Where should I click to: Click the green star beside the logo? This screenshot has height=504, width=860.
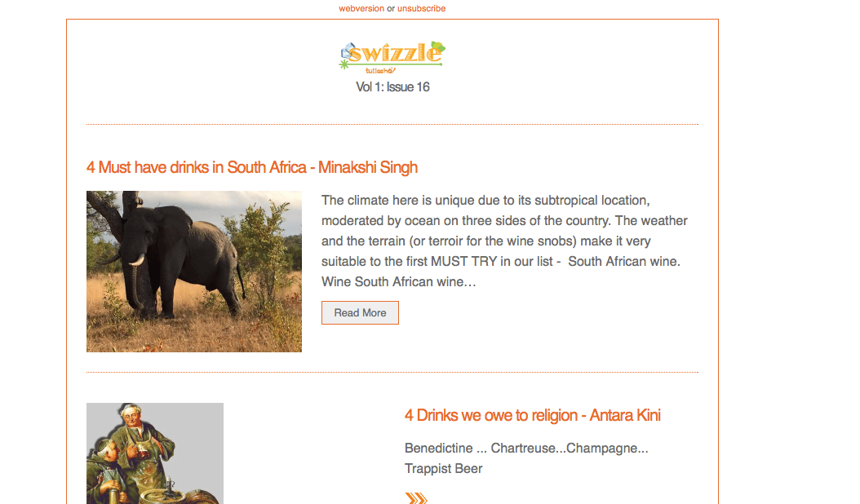coord(344,64)
